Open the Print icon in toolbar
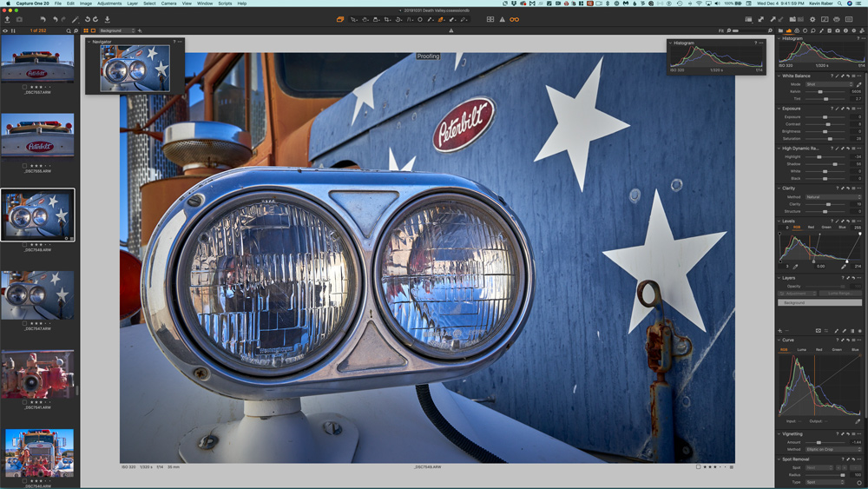 (837, 19)
